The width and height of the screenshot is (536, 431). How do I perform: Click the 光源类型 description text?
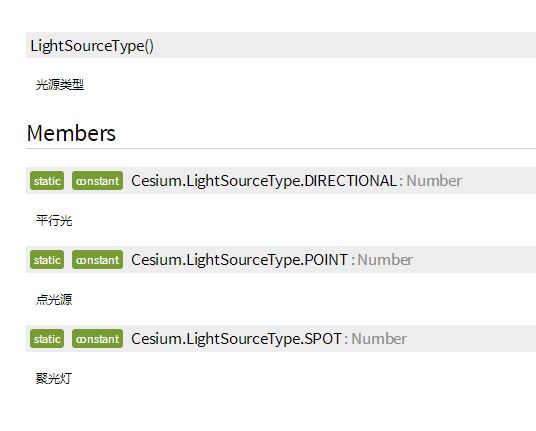point(60,84)
